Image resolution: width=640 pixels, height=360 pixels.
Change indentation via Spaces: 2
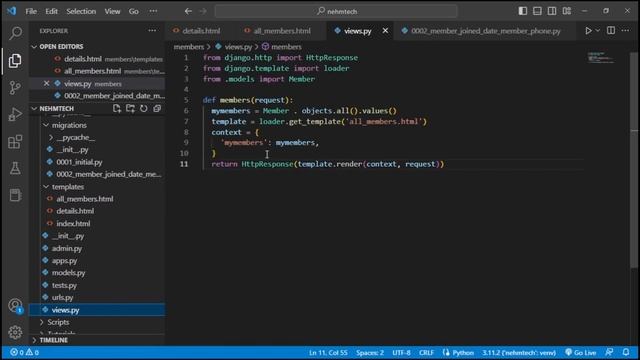370,352
